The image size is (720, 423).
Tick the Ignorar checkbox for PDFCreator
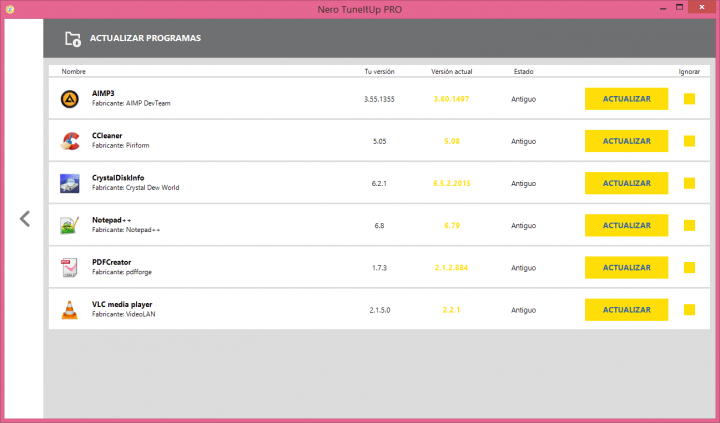[689, 268]
